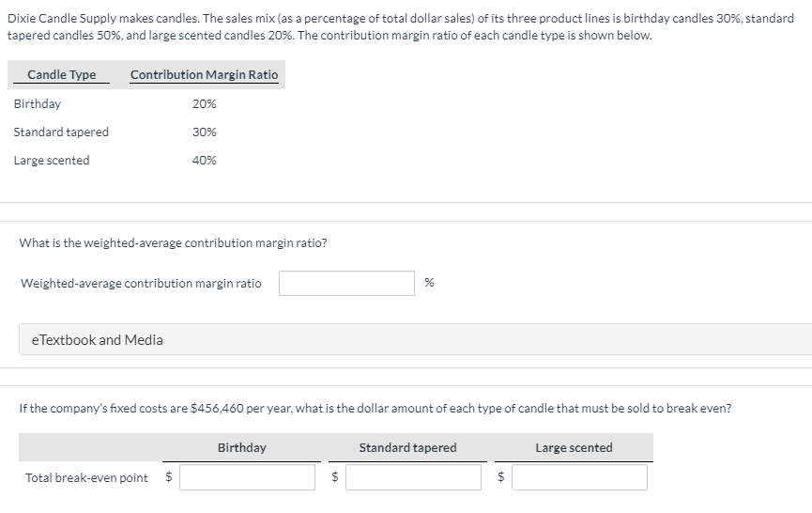Click the 20% contribution margin value
The image size is (812, 513).
[x=204, y=104]
